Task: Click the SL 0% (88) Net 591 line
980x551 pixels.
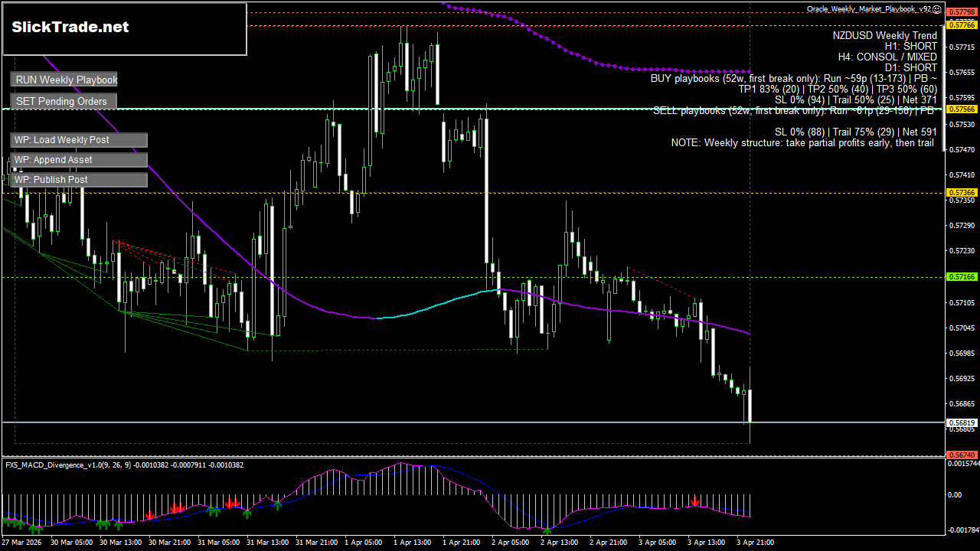Action: (855, 132)
